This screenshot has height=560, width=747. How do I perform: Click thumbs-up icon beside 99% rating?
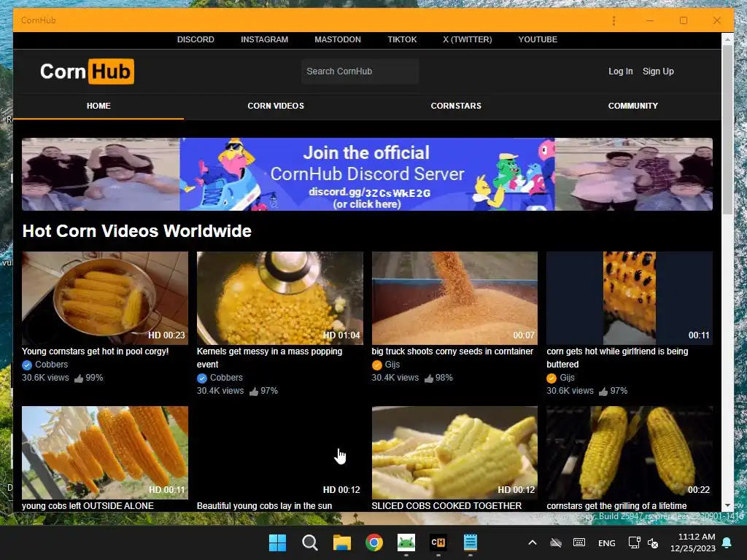(79, 378)
